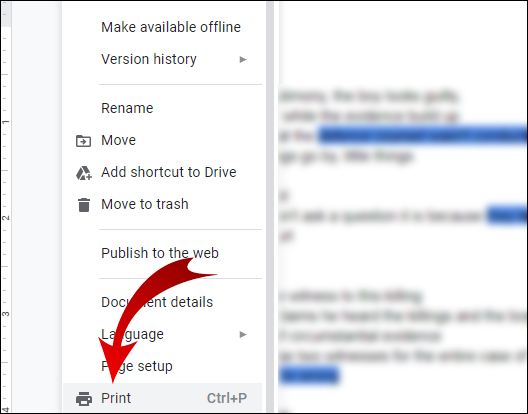
Task: Open Page setup
Action: [x=137, y=366]
